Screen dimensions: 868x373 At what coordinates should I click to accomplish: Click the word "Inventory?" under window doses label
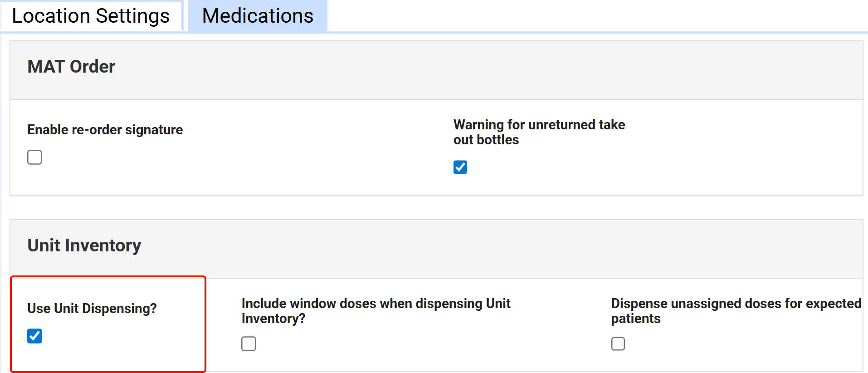click(273, 319)
